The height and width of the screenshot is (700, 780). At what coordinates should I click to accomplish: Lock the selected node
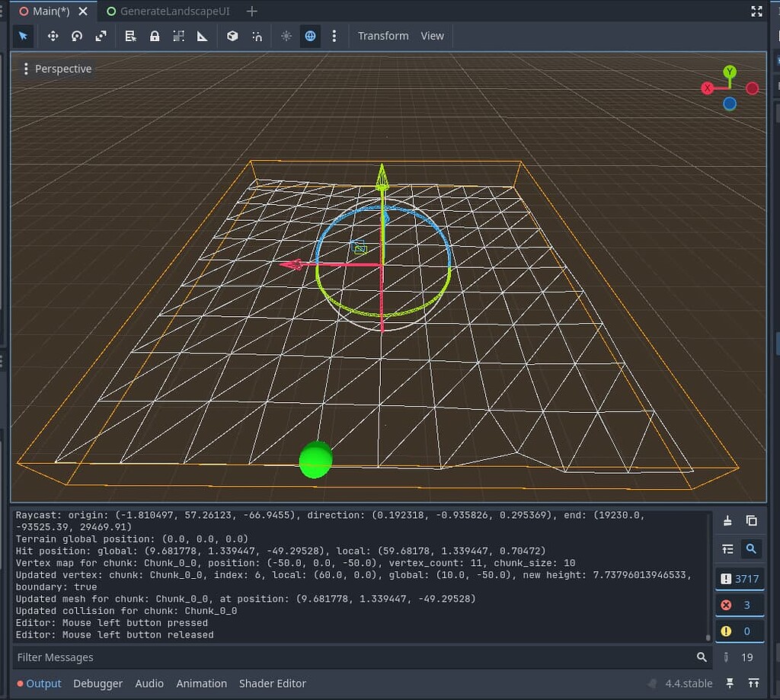[154, 36]
